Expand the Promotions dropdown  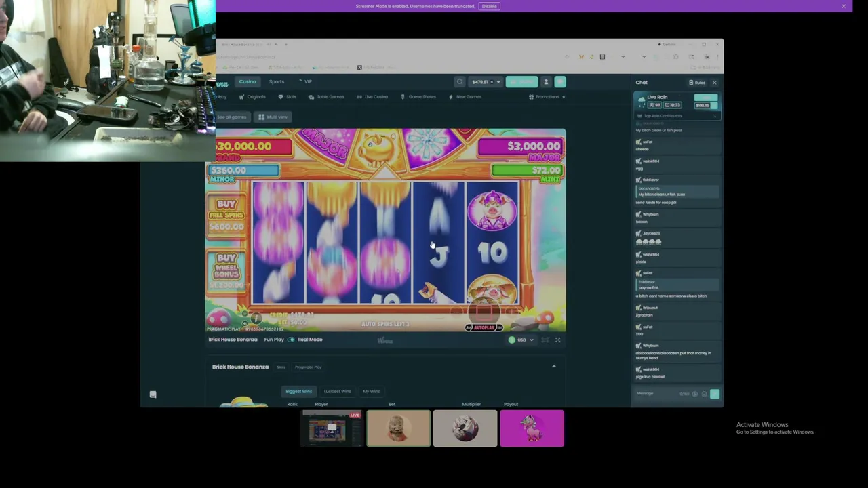547,97
